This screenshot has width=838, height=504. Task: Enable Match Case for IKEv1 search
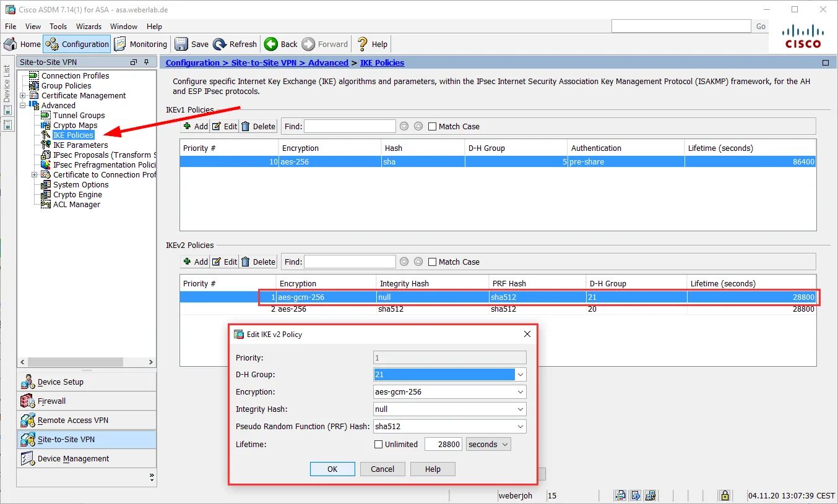433,126
